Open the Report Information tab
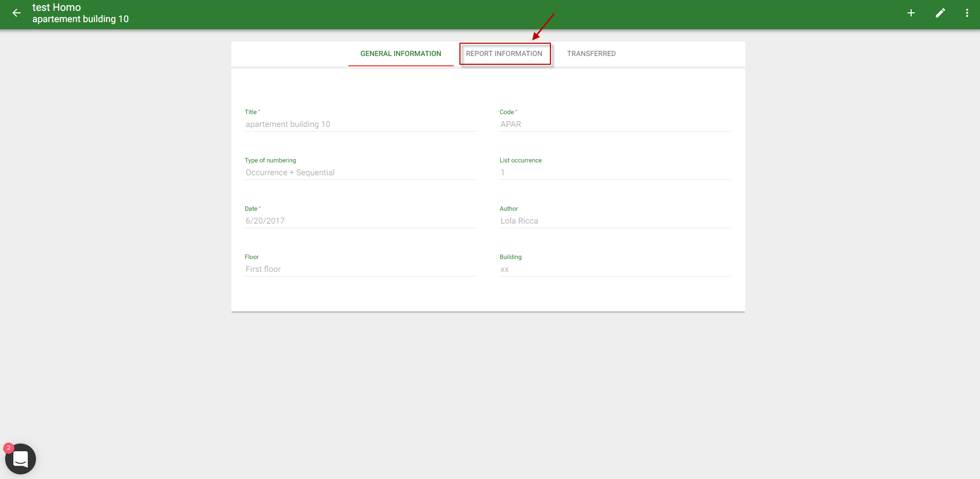 (x=504, y=53)
